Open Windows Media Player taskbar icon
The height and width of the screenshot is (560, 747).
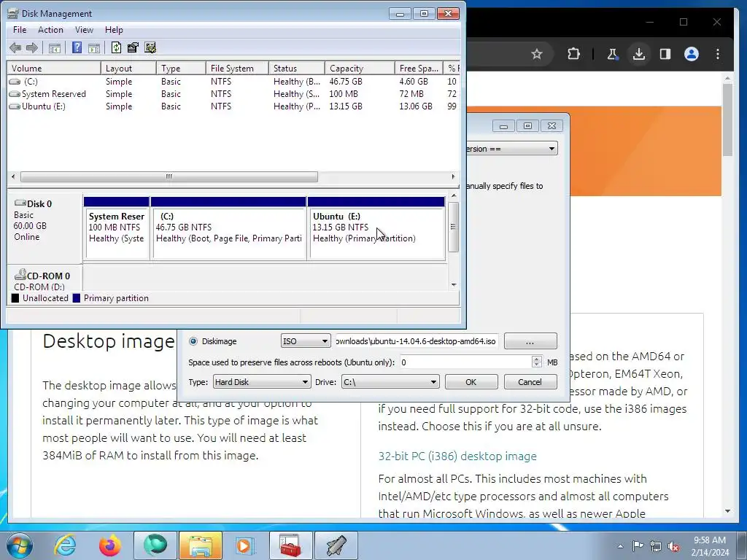click(246, 545)
